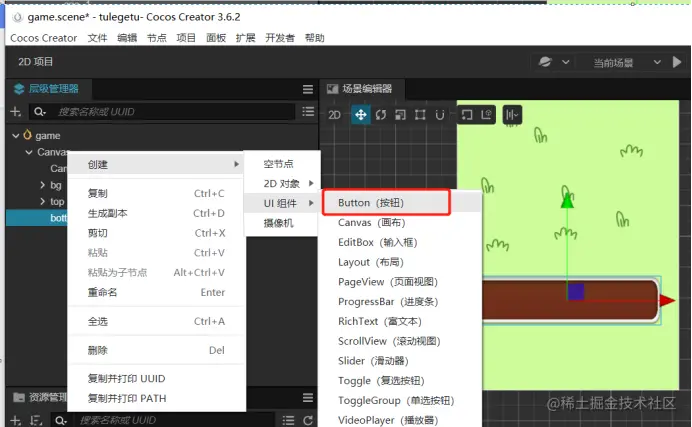The image size is (692, 427).
Task: Create PageView (页面视图) component
Action: tap(401, 282)
